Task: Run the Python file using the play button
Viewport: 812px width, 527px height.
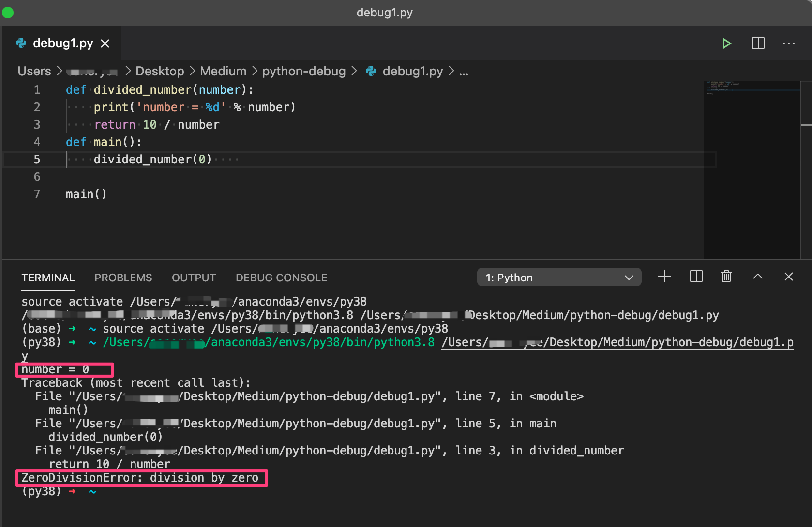Action: tap(726, 43)
